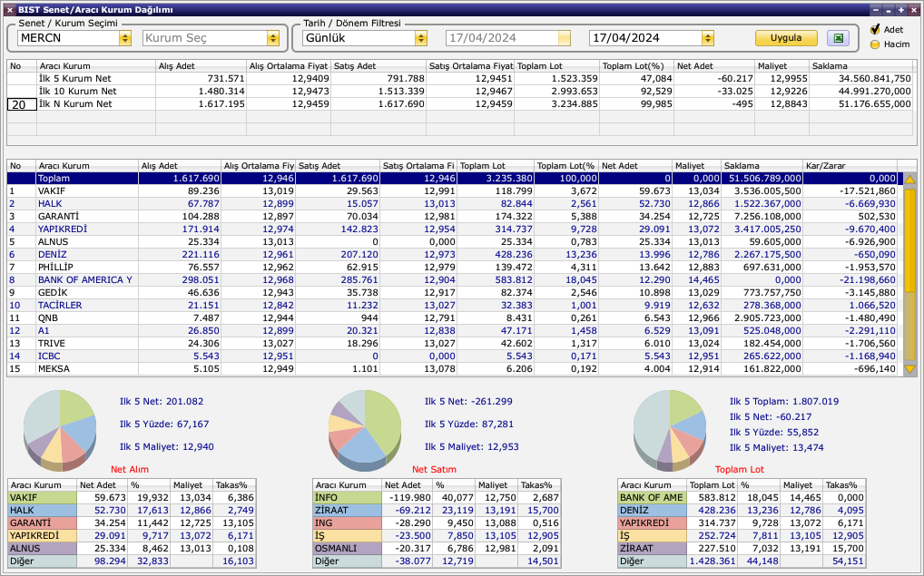Sort the broker table by the Kar/Zarar header
This screenshot has width=924, height=576.
tap(850, 165)
